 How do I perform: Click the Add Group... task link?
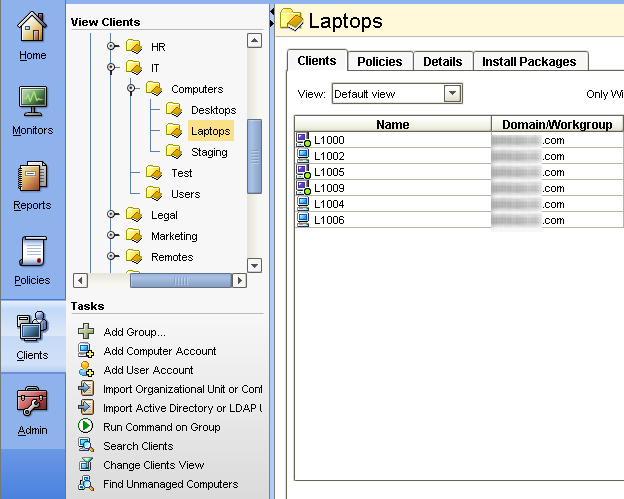point(135,332)
